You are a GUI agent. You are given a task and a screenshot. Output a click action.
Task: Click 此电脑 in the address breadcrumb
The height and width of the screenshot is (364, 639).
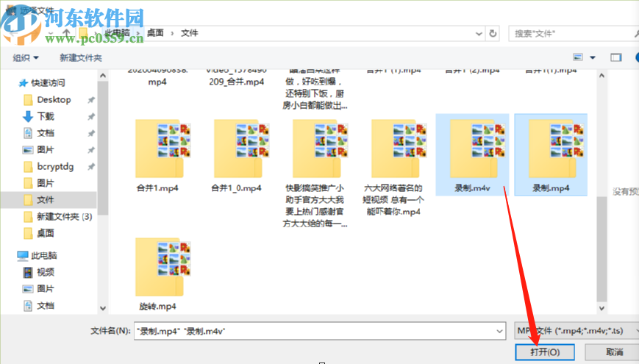coord(118,33)
